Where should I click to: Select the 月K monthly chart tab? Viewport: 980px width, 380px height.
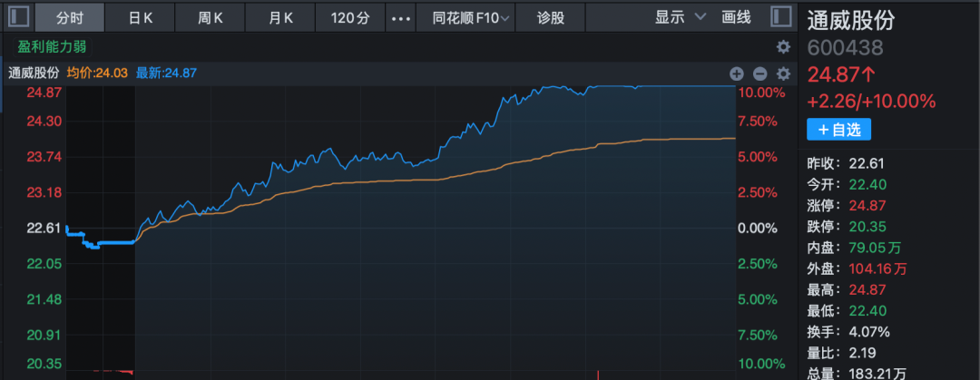(281, 18)
